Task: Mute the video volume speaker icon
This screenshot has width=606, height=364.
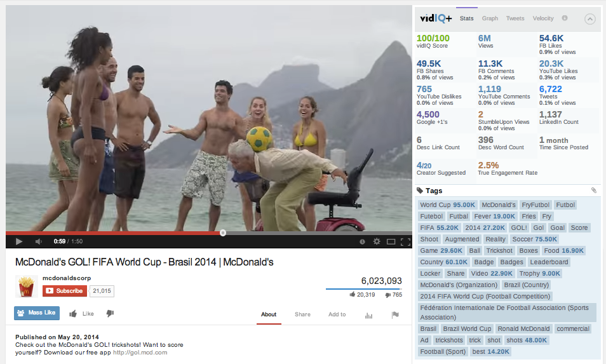Action: (x=38, y=241)
